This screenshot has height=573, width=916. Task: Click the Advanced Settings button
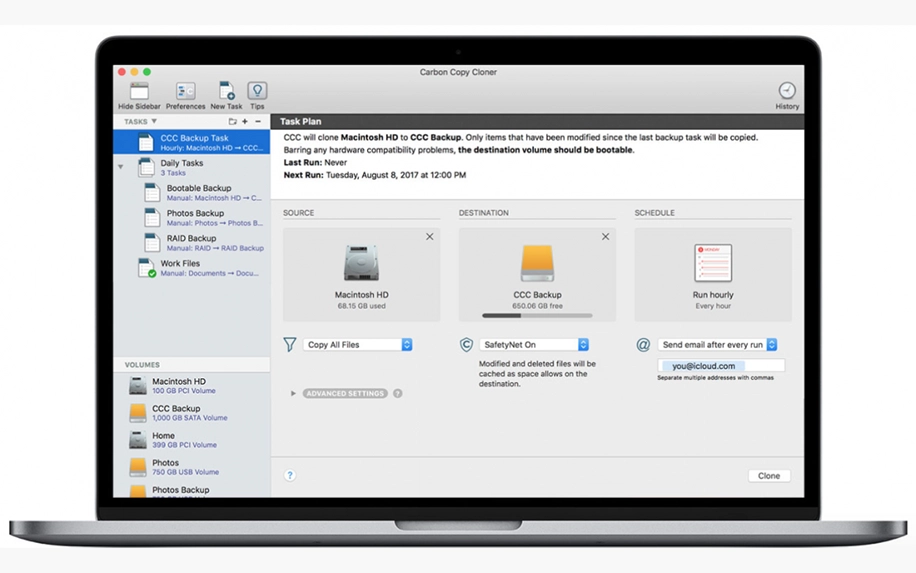click(x=345, y=394)
